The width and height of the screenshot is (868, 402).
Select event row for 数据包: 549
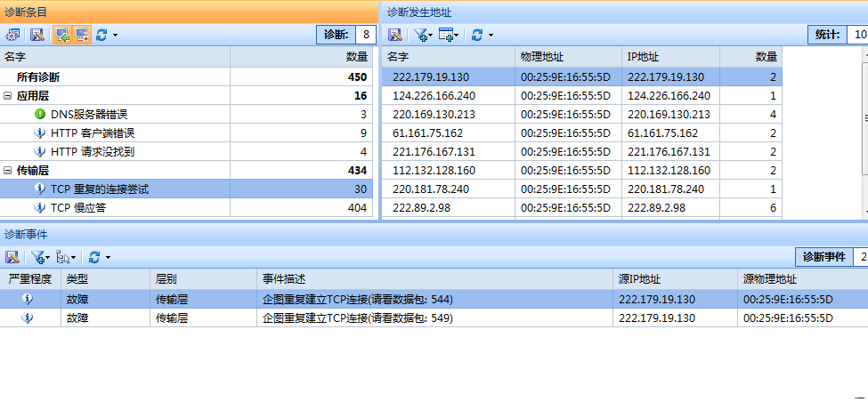(x=434, y=318)
